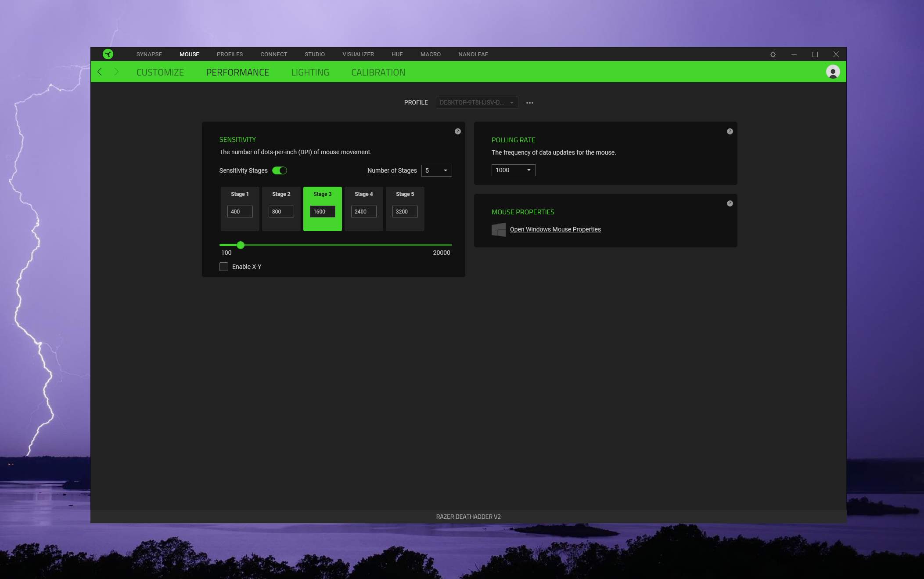Click the forward navigation arrow
This screenshot has height=579, width=924.
[116, 72]
